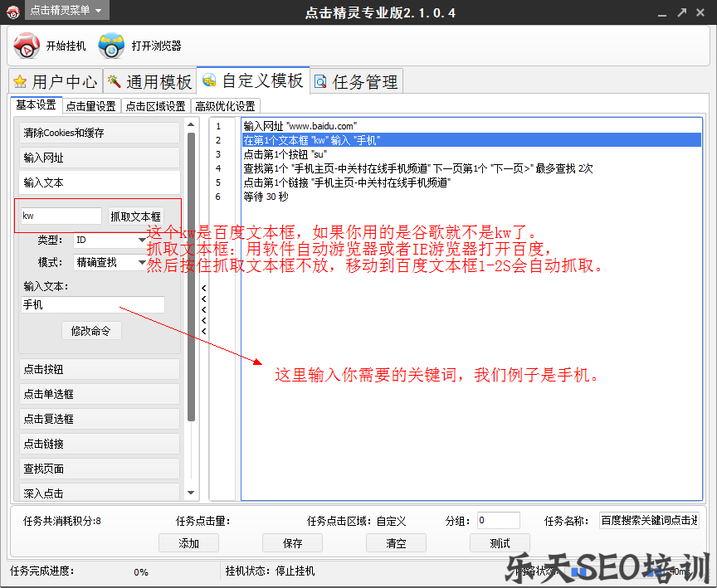Screen dimensions: 717x588
Task: Select the star icon on 用户中心 tab
Action: click(20, 80)
